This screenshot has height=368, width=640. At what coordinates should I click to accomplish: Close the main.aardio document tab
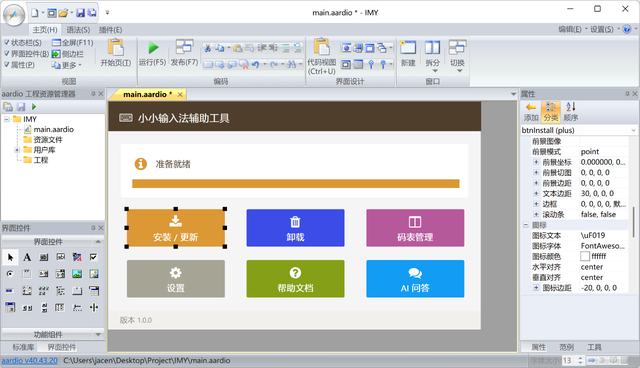(x=180, y=95)
